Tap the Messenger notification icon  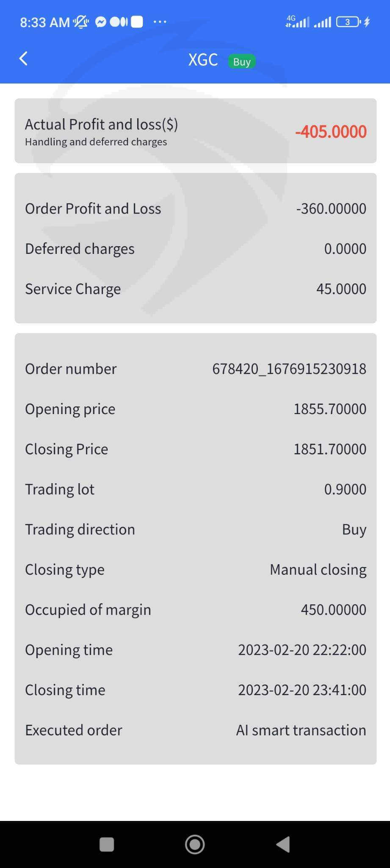100,22
